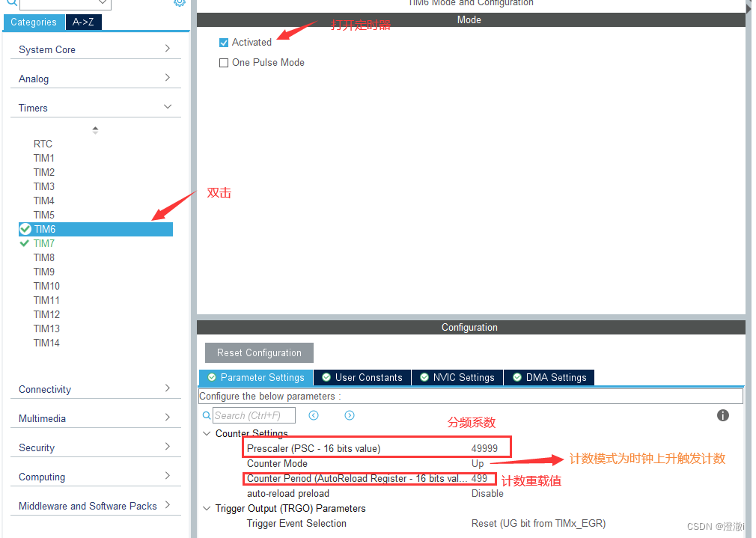The width and height of the screenshot is (756, 538).
Task: Select TIM9 in the timers list
Action: click(x=44, y=272)
